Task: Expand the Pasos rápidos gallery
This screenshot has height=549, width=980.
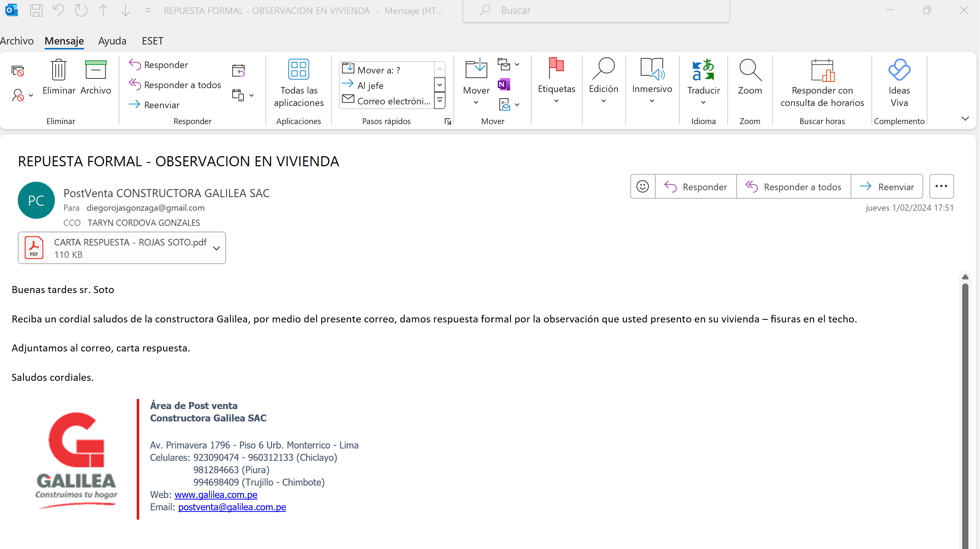Action: (440, 101)
